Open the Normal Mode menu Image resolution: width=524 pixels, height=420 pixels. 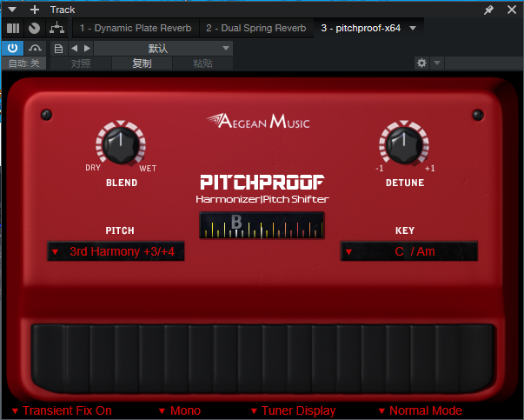(x=421, y=410)
